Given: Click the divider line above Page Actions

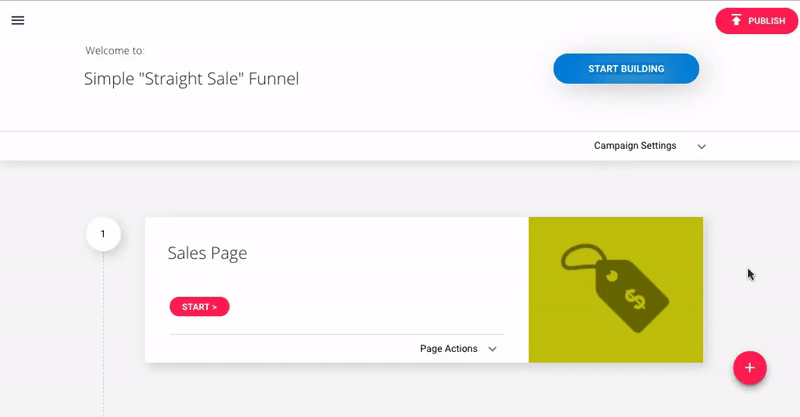Looking at the screenshot, I should point(337,334).
